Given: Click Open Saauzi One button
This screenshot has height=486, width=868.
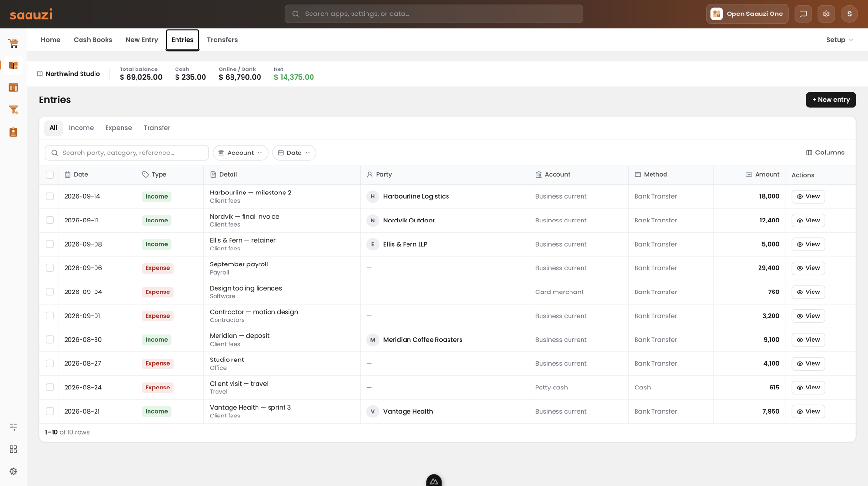Looking at the screenshot, I should click(x=747, y=14).
